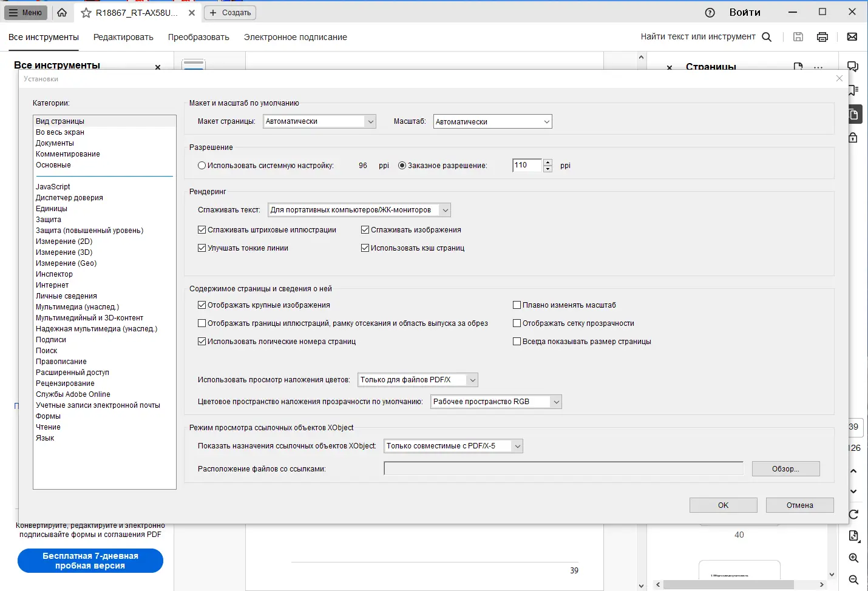
Task: Click the custom resolution 110 field
Action: (x=527, y=165)
